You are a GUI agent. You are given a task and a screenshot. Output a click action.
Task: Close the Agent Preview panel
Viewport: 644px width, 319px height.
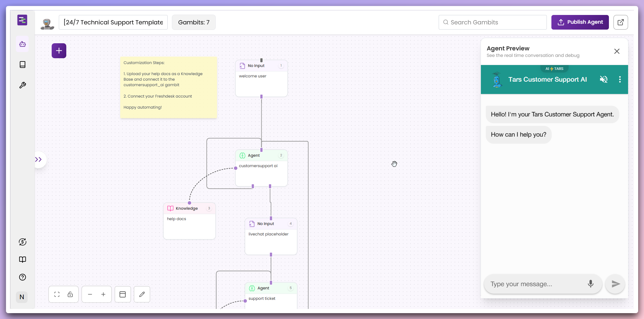[617, 51]
